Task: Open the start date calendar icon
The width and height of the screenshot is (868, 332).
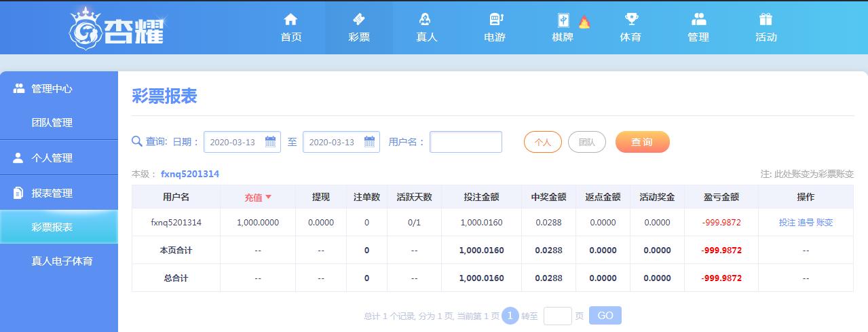Action: [x=270, y=142]
